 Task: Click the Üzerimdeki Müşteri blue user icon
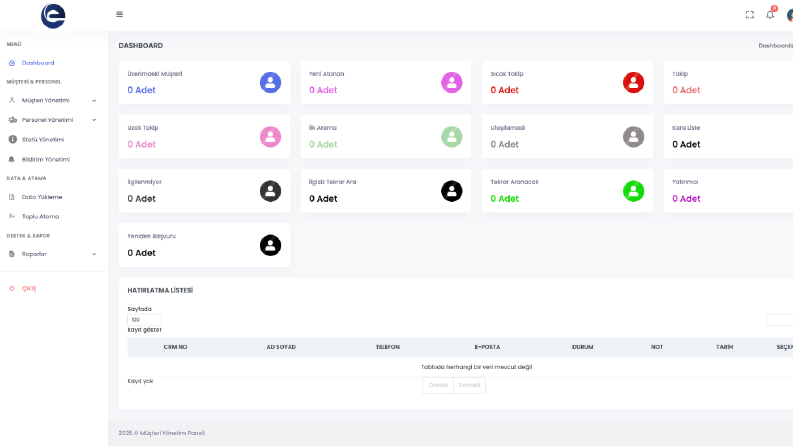271,82
